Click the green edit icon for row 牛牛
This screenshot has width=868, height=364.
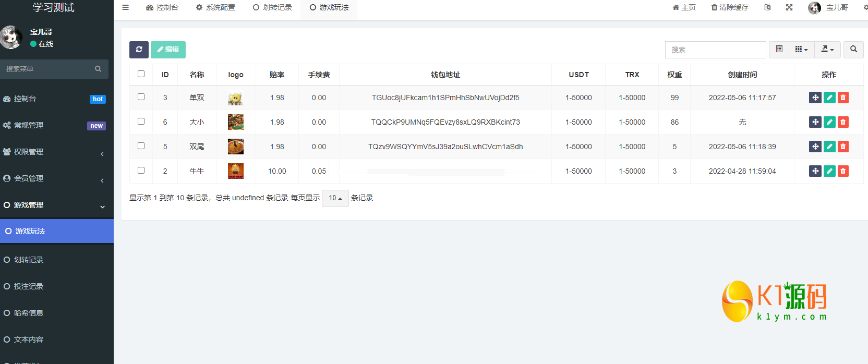point(829,171)
